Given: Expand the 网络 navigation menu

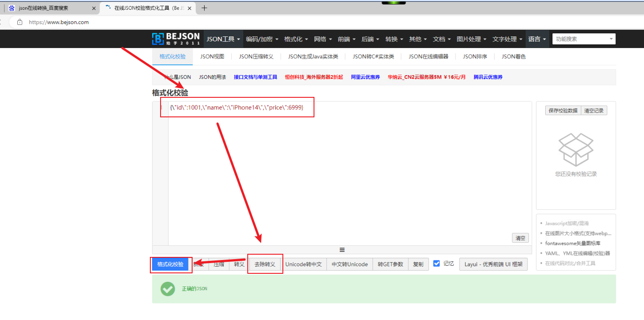Looking at the screenshot, I should pyautogui.click(x=322, y=39).
